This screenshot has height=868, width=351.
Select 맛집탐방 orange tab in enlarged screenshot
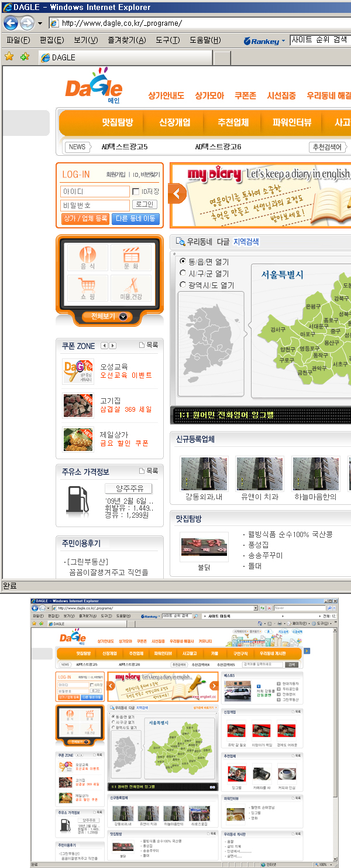click(118, 122)
